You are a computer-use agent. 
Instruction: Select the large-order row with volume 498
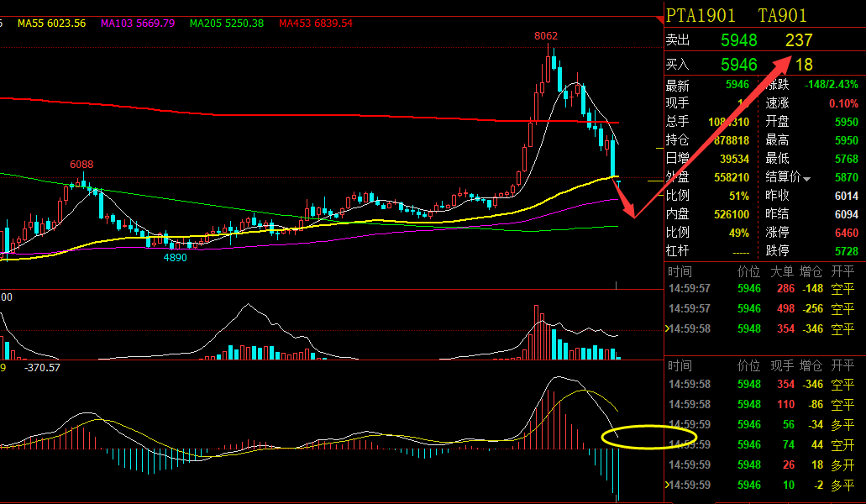tap(764, 309)
